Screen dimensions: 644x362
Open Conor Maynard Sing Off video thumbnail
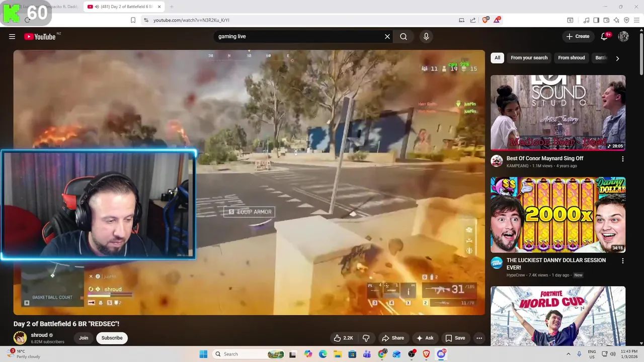pos(558,113)
